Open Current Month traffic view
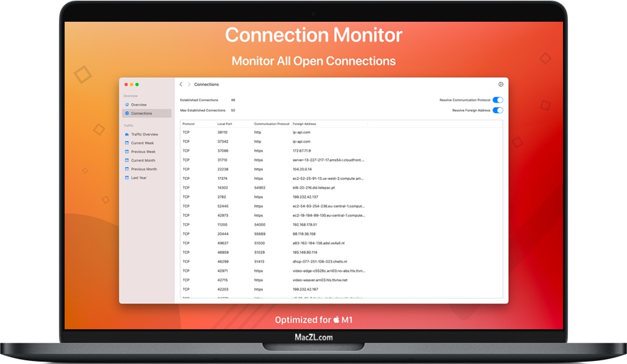Viewport: 627px width, 364px height. [147, 161]
